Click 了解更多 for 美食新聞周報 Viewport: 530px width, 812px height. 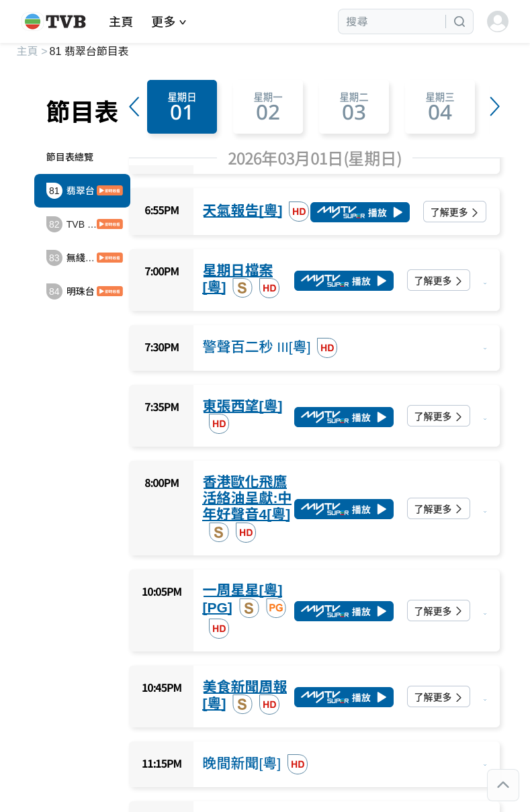[x=438, y=696]
